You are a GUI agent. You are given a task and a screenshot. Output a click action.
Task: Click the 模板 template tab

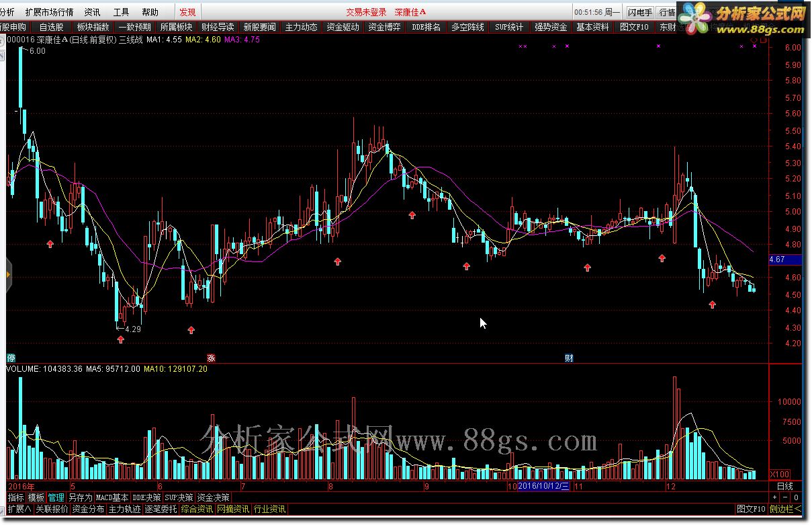pyautogui.click(x=36, y=498)
